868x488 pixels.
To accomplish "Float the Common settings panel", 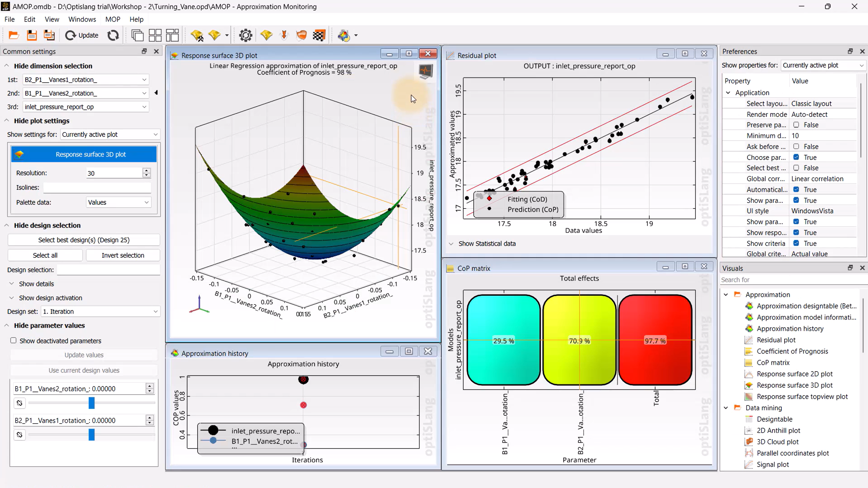I will [144, 51].
